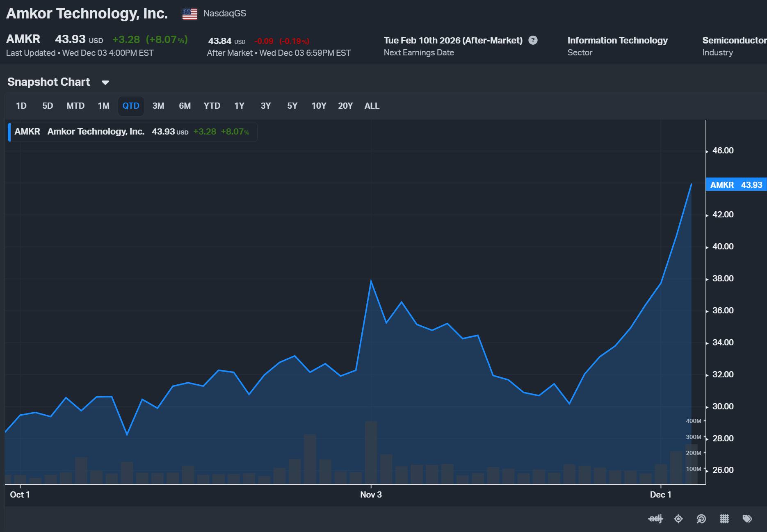Toggle the chart gridlines icon
The width and height of the screenshot is (767, 532).
724,519
